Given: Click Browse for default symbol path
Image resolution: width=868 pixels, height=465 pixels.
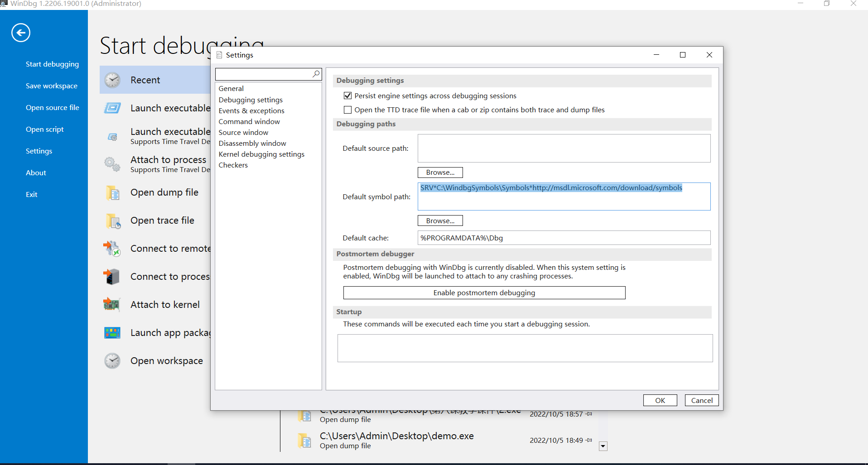Looking at the screenshot, I should [x=440, y=221].
